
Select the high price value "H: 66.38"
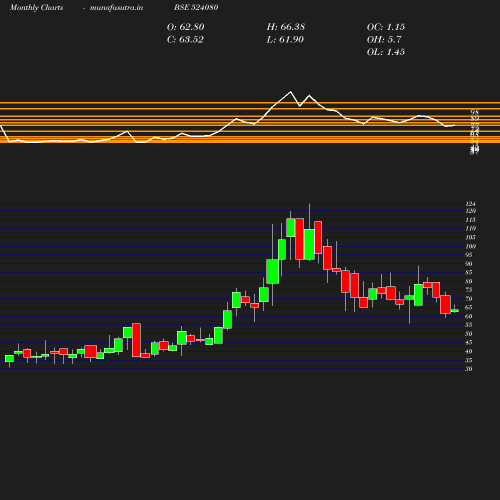tap(286, 27)
